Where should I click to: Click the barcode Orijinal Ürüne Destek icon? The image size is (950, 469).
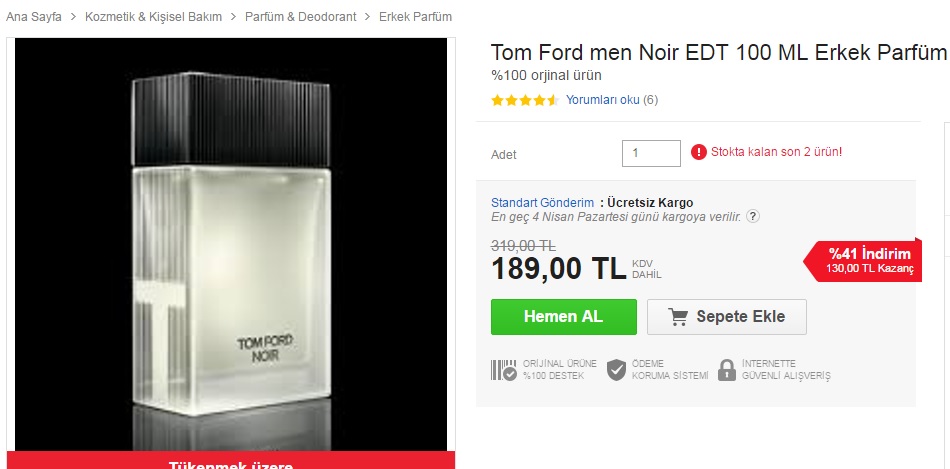(503, 370)
